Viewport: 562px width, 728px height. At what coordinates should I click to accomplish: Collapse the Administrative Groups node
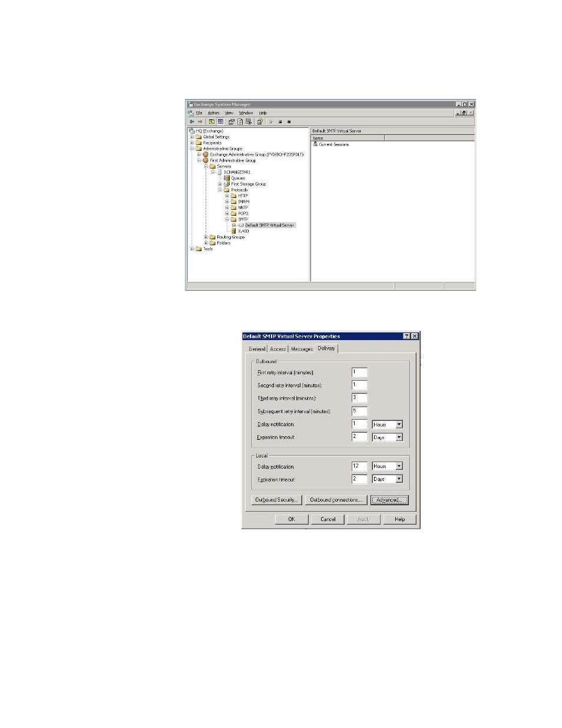[192, 149]
